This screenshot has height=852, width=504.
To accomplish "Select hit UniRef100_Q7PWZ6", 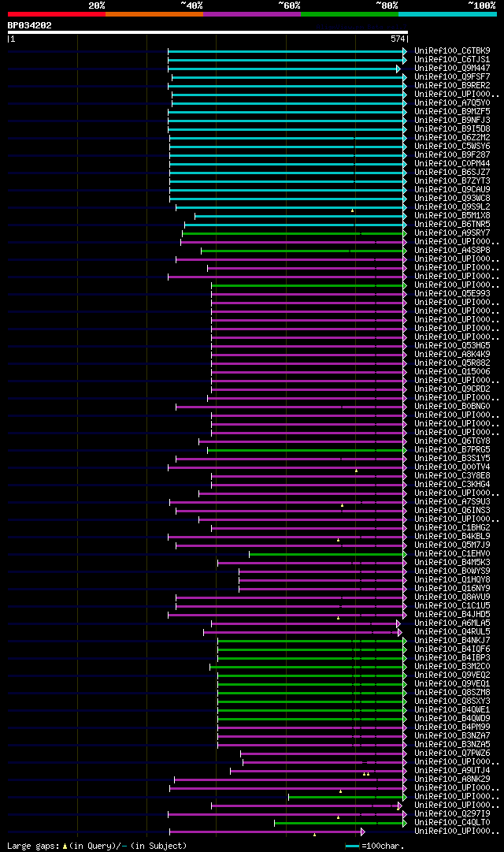I will (452, 753).
